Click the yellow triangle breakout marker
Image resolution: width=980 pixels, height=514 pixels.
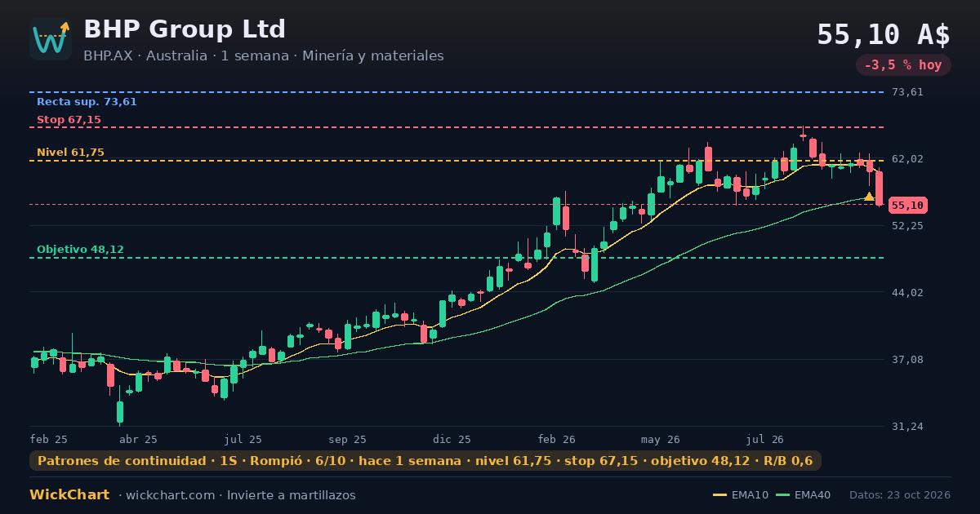pos(869,196)
